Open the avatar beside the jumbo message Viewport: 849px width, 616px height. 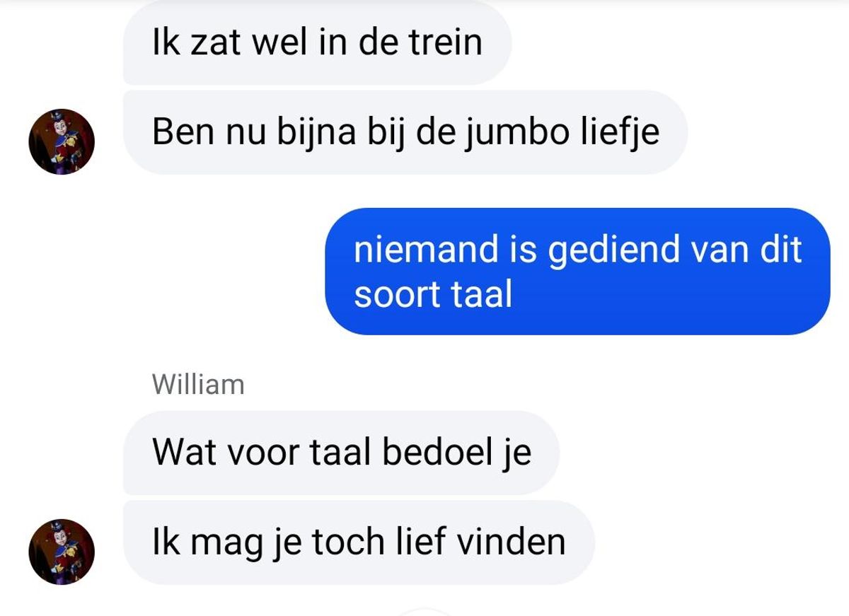[x=62, y=141]
